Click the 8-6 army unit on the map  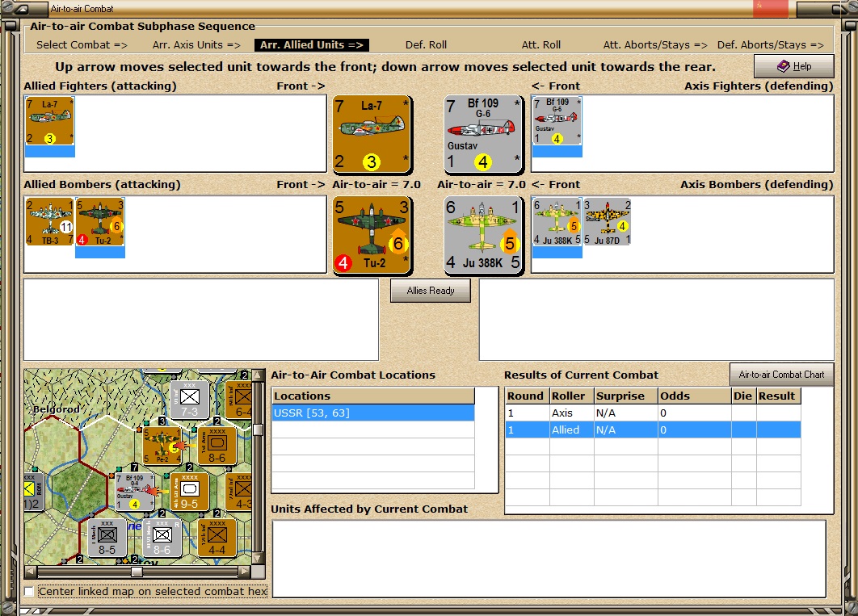coord(217,446)
